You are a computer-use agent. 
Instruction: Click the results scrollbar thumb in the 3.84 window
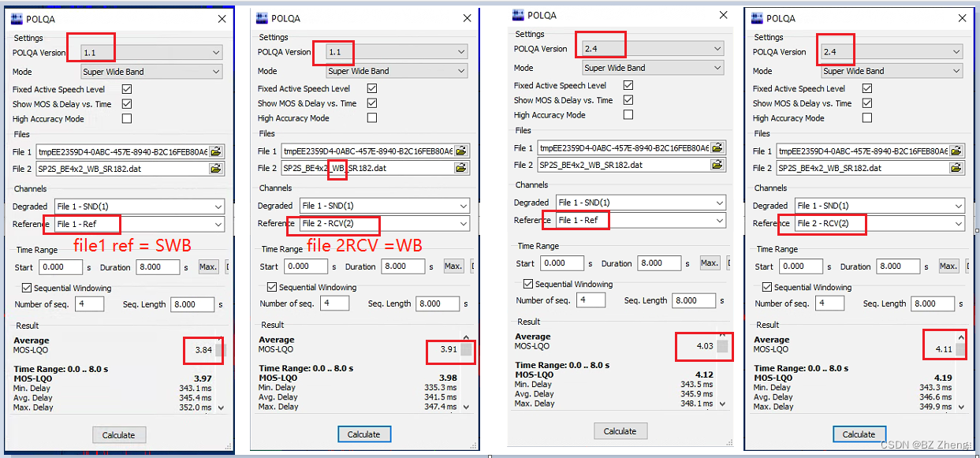[x=221, y=350]
